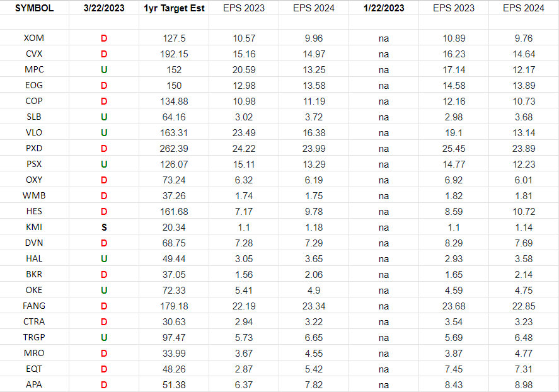Screen dimensions: 559x392
Task: Click the target value 262.39
Action: (x=174, y=149)
